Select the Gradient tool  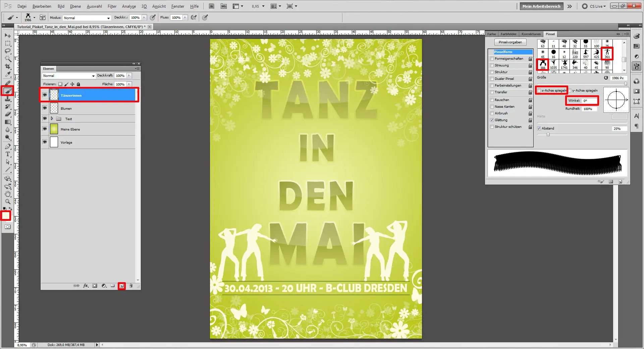point(7,122)
